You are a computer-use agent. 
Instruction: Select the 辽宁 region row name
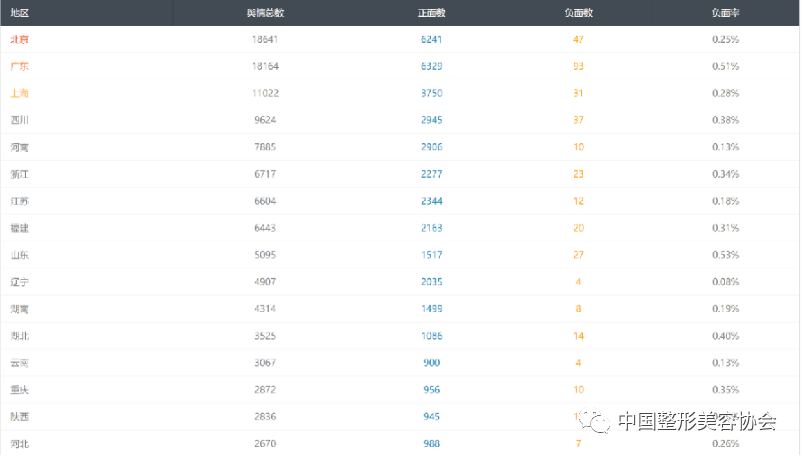coord(19,282)
